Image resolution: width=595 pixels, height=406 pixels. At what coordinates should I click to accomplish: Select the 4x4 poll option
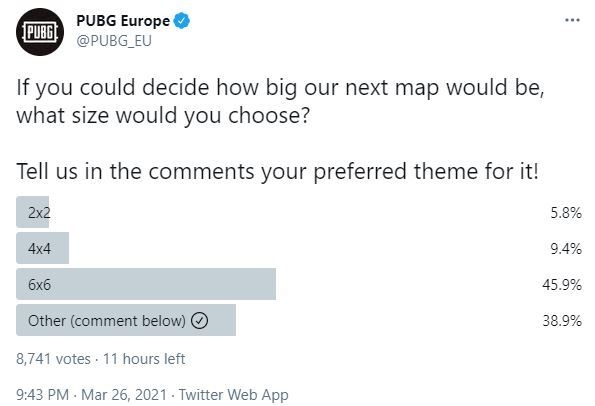pos(299,248)
